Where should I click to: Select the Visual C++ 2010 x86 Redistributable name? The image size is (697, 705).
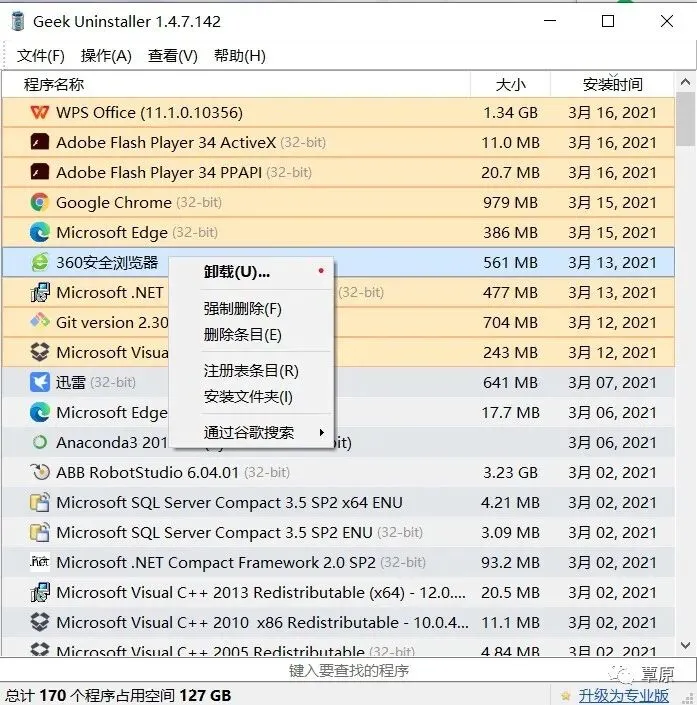point(262,622)
